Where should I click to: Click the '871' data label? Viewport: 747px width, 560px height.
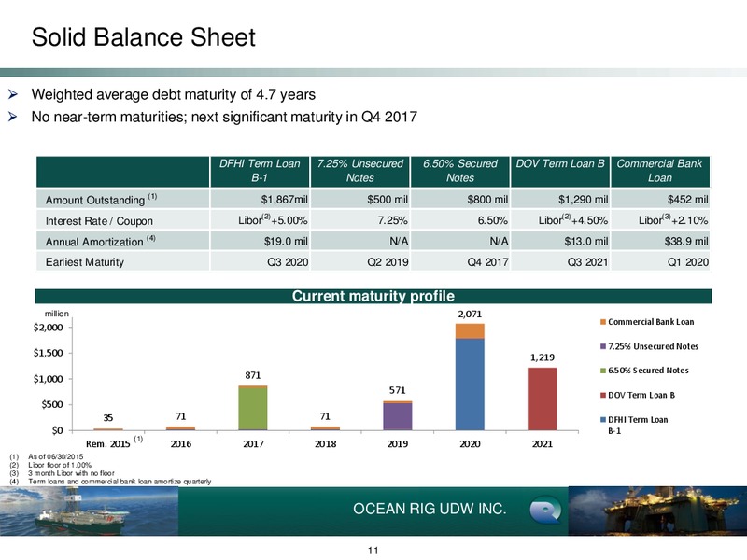point(253,375)
